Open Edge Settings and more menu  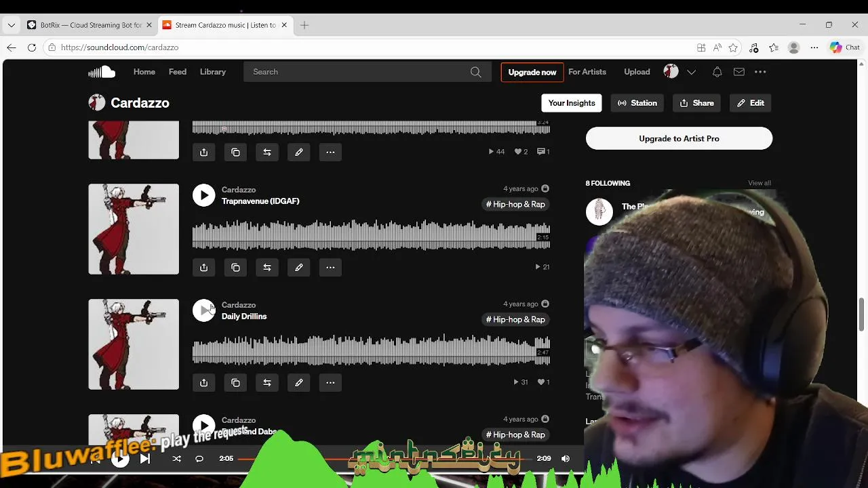[814, 47]
